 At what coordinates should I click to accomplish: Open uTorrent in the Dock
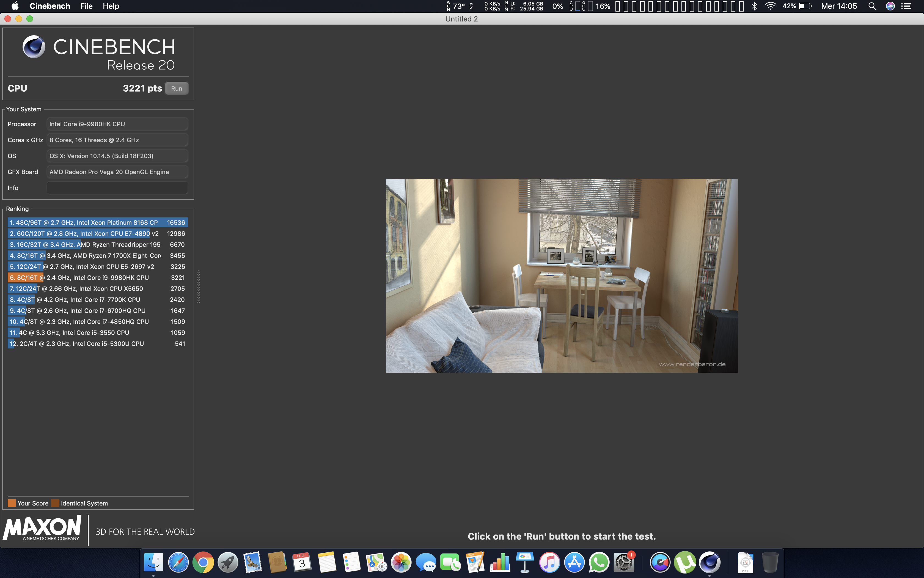coord(685,562)
